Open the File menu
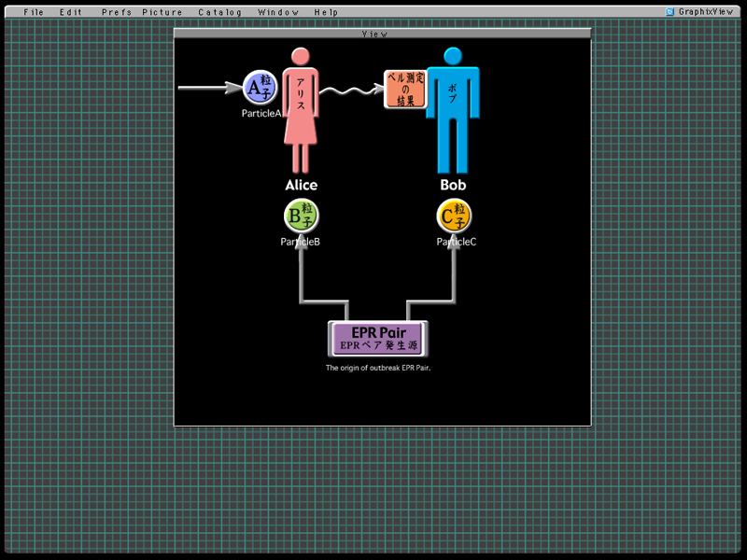Screen dimensions: 747x560 tap(34, 12)
